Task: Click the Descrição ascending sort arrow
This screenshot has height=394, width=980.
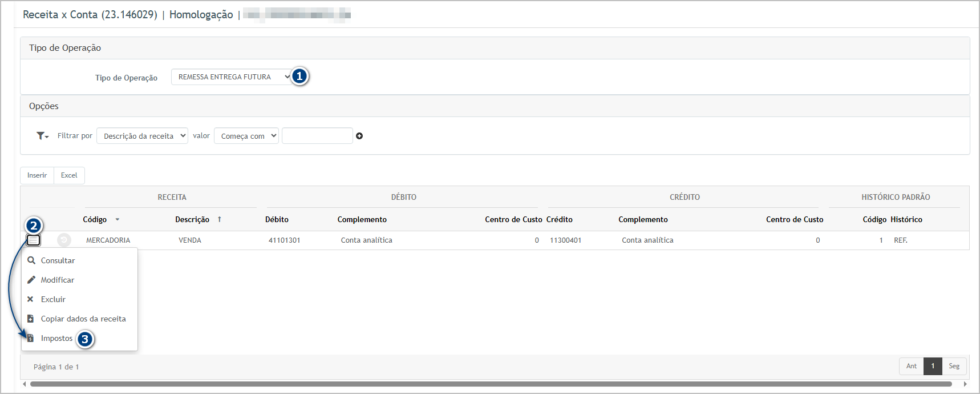Action: pos(220,219)
